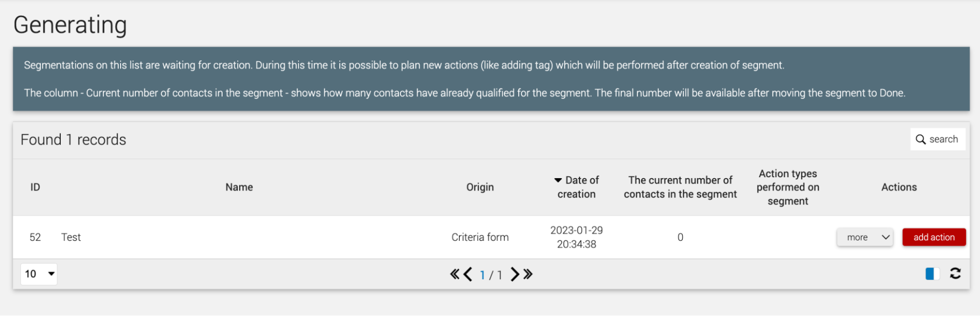This screenshot has height=316, width=980.
Task: Click current page number 1
Action: [x=482, y=275]
